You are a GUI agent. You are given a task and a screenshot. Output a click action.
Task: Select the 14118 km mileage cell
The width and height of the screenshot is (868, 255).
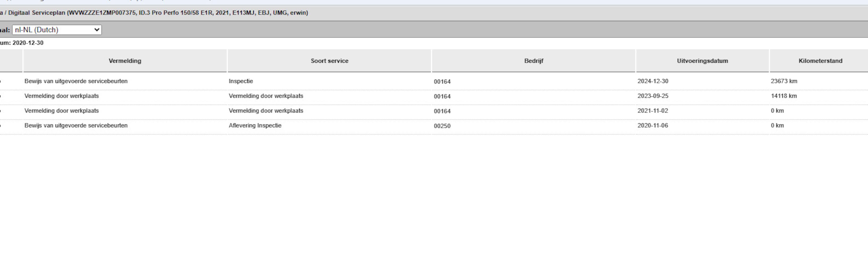784,96
